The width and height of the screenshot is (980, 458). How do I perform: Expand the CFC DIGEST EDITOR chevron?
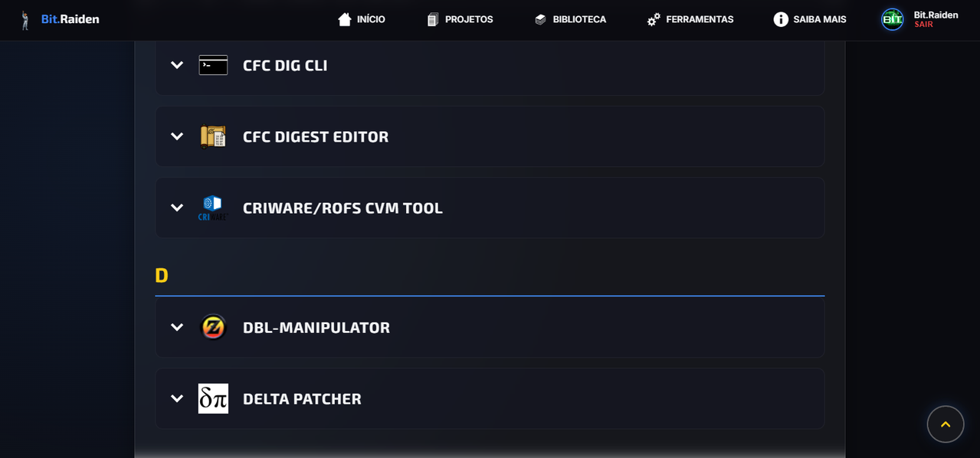tap(177, 136)
